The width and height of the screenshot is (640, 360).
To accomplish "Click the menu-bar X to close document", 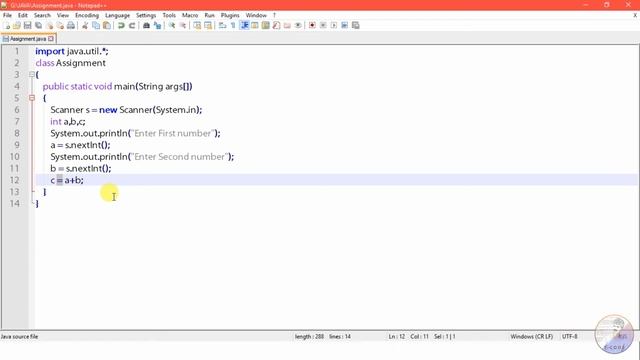I will click(x=635, y=15).
